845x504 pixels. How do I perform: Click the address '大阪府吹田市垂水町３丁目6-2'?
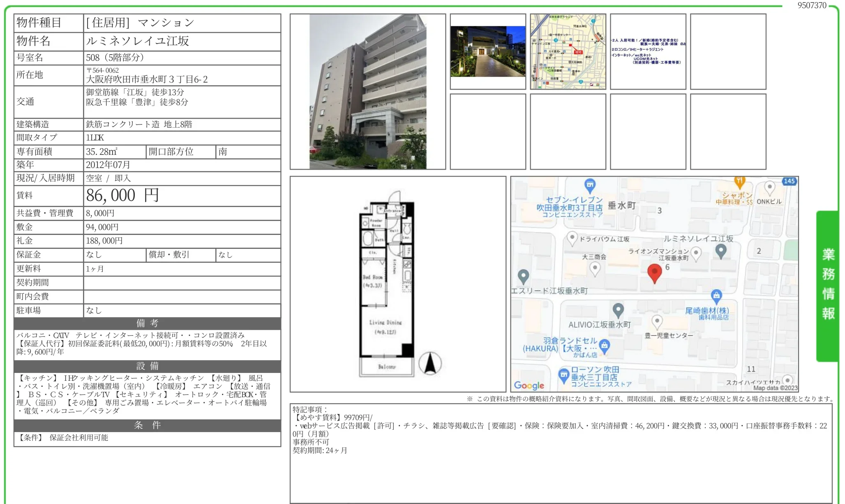pyautogui.click(x=147, y=79)
